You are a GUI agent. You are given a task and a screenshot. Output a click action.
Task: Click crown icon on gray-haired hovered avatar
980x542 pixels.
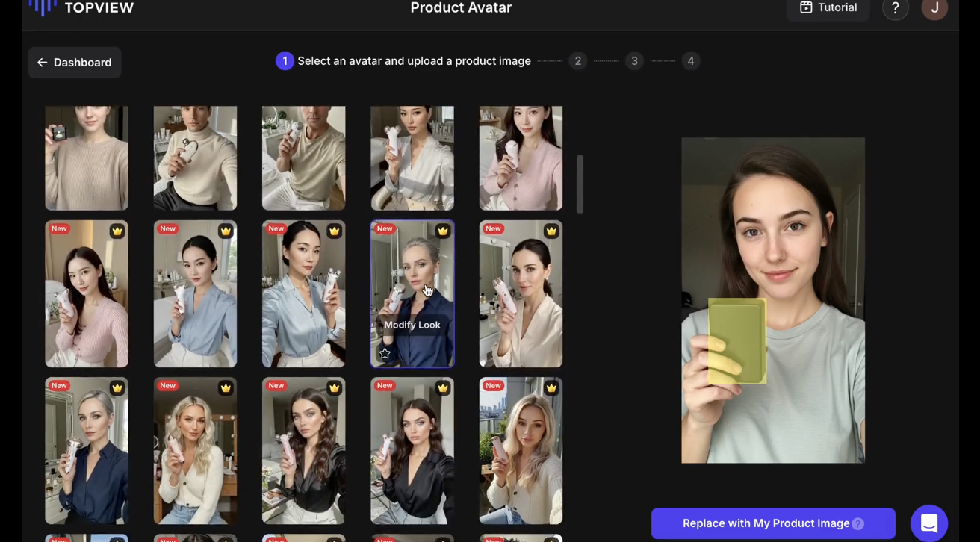click(x=443, y=231)
